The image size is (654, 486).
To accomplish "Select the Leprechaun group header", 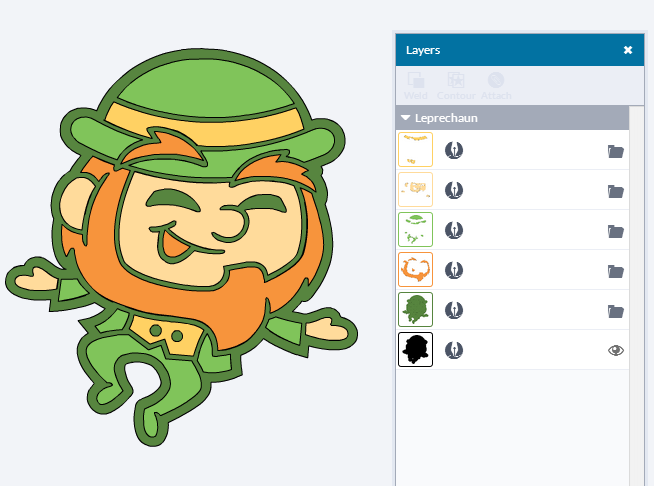I will 512,118.
